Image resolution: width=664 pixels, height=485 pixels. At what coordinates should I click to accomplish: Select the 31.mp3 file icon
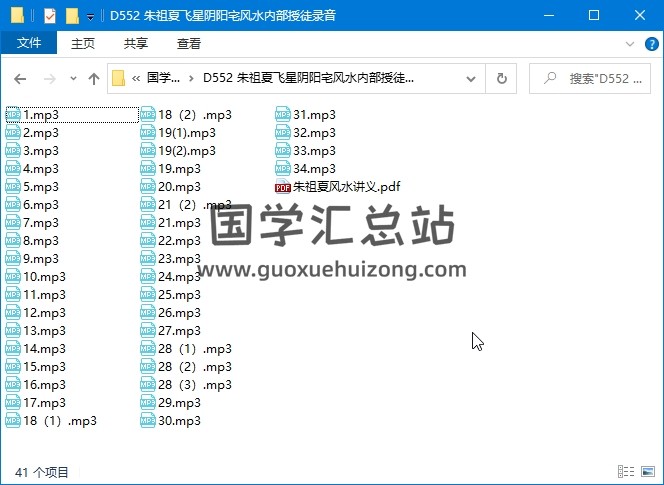pyautogui.click(x=282, y=115)
